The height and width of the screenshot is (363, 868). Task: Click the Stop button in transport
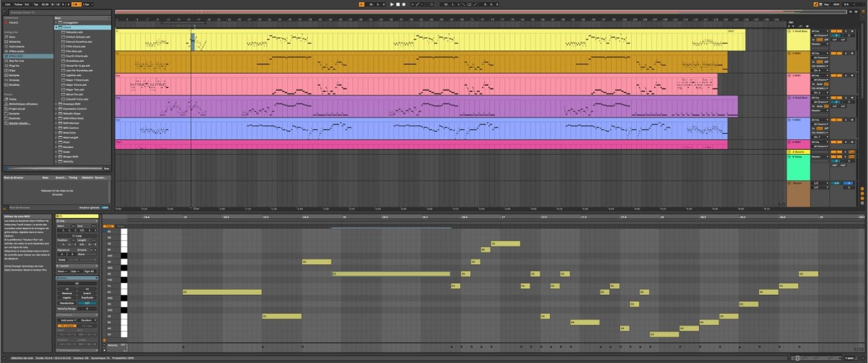pos(397,4)
